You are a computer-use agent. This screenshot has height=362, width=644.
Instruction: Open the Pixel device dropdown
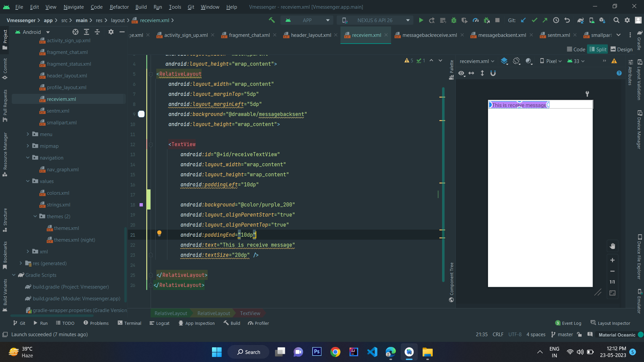550,61
